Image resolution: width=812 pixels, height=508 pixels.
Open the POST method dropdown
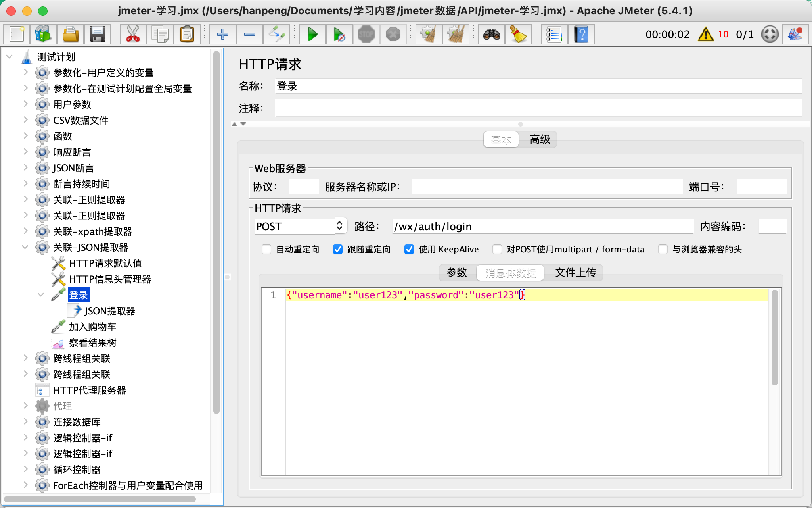pos(301,226)
